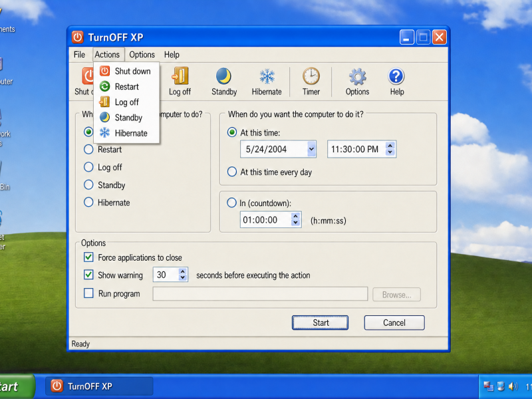Enable the 'Run program' checkbox
532x399 pixels.
[x=88, y=293]
